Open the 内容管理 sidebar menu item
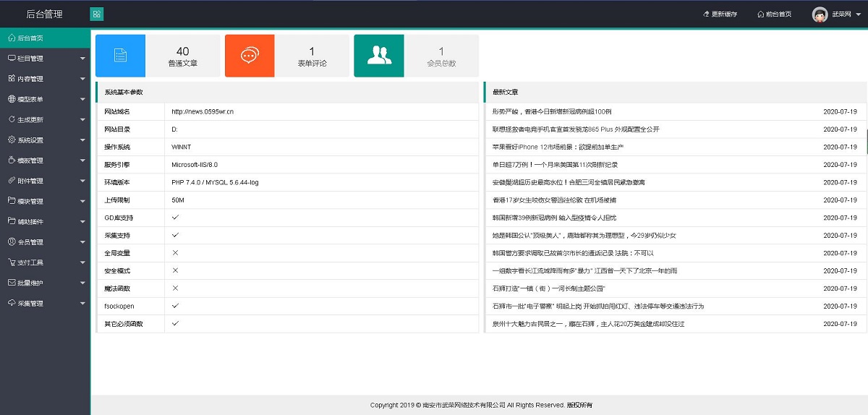Screen dimensions: 868x415 click(x=30, y=79)
